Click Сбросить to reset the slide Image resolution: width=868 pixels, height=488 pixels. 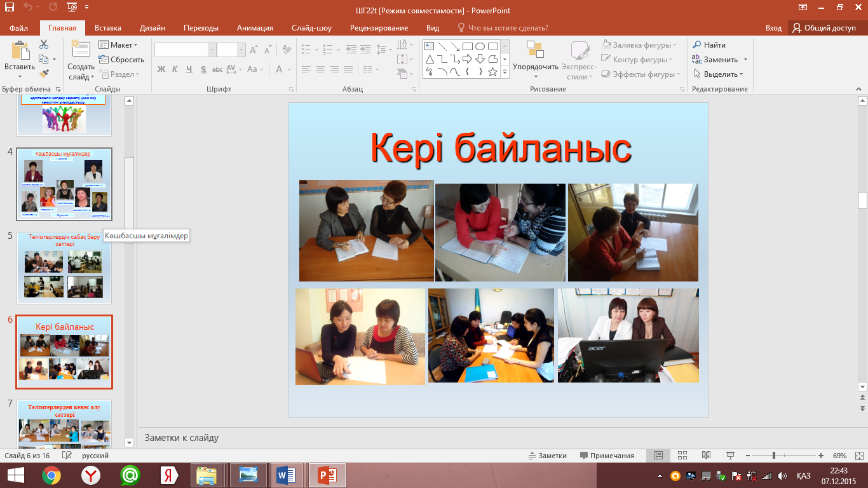(x=122, y=60)
